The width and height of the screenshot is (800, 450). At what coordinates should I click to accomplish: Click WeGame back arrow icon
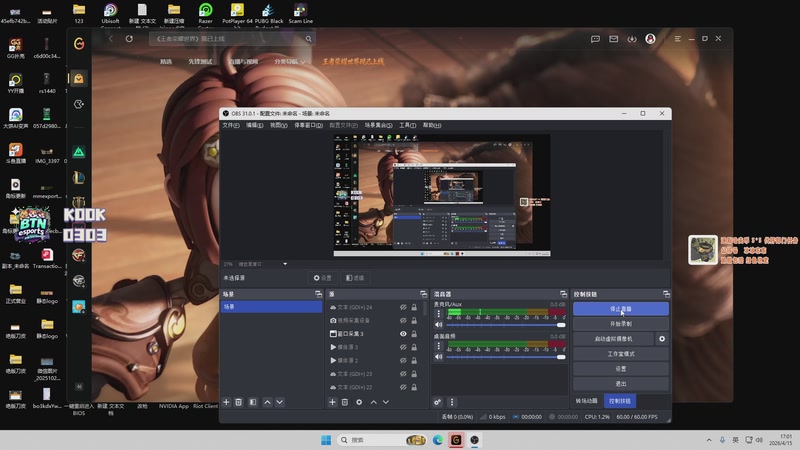click(x=111, y=39)
